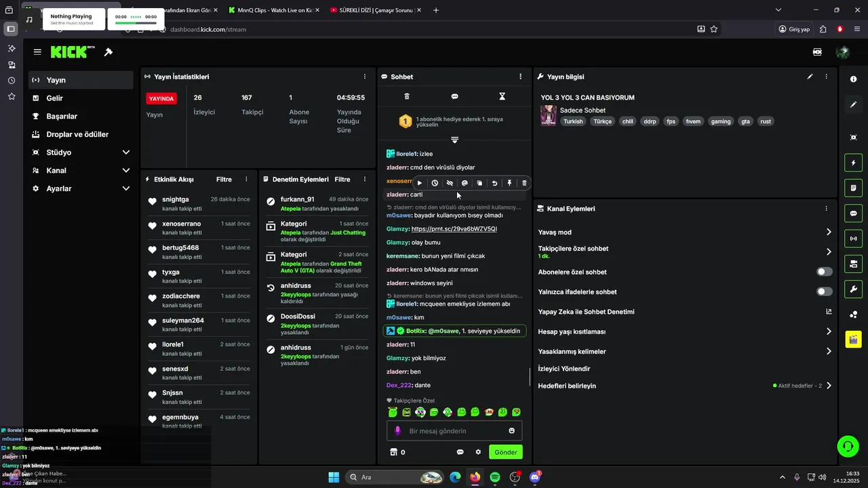Click the media player progress bar top-left
Screen dimensions: 868x488
tap(136, 23)
